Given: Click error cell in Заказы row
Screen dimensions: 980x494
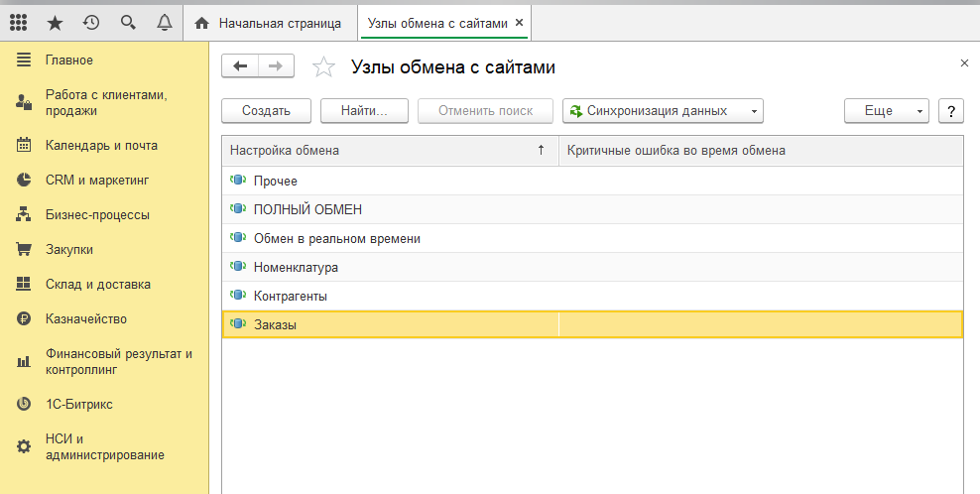Looking at the screenshot, I should pos(761,324).
